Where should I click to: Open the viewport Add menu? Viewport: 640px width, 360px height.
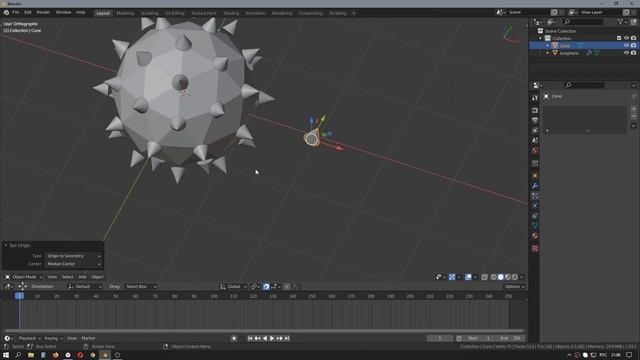[x=82, y=277]
